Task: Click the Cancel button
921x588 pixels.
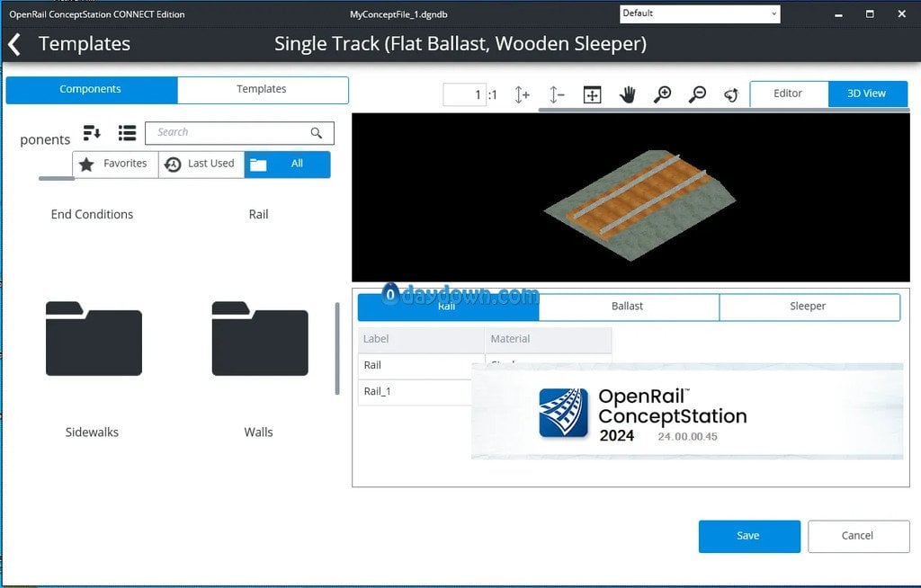Action: click(x=858, y=537)
